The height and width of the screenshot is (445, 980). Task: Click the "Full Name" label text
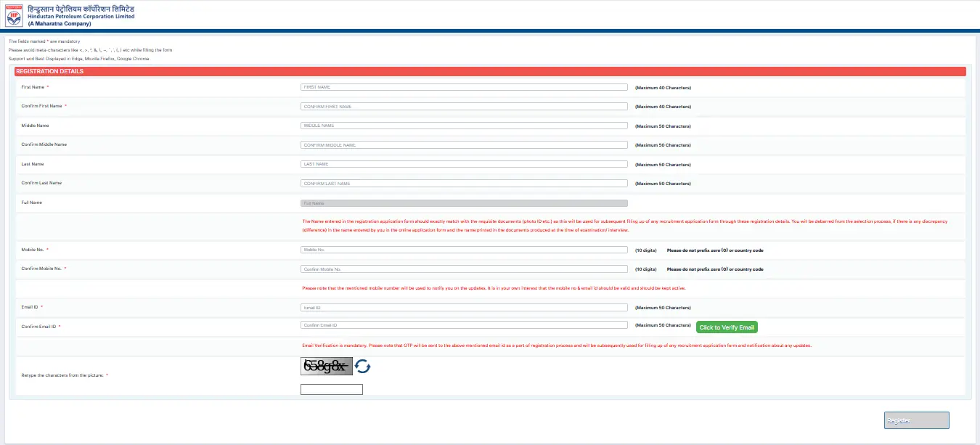click(32, 203)
